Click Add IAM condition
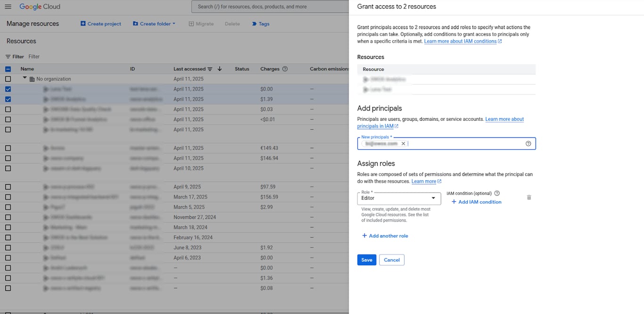Viewport: 644px width, 314px height. (476, 202)
